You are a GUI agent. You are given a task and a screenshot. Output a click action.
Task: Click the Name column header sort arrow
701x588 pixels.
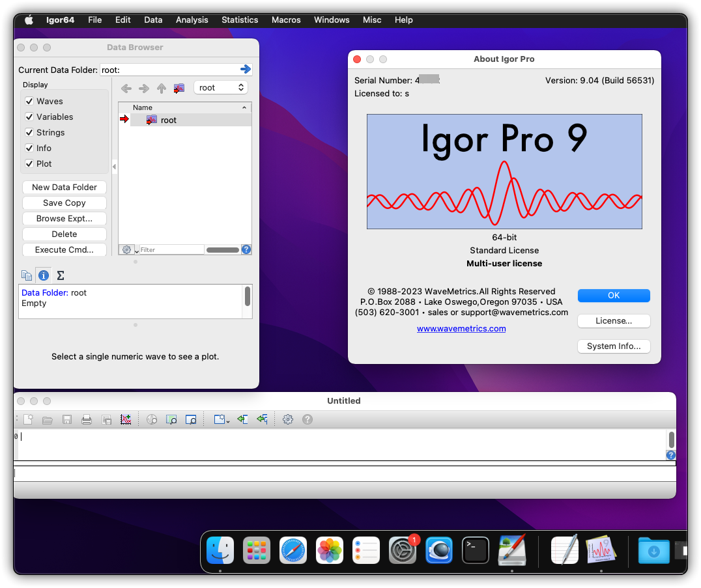[244, 107]
